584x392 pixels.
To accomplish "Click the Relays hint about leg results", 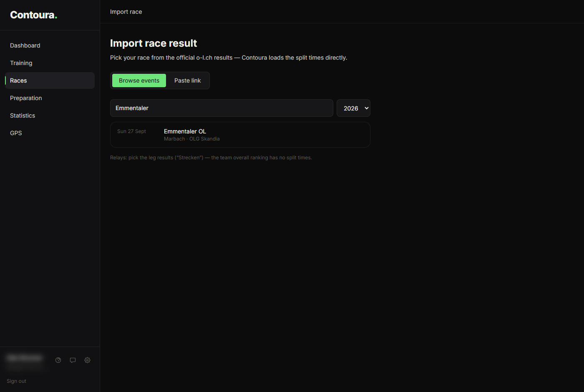I will [211, 158].
